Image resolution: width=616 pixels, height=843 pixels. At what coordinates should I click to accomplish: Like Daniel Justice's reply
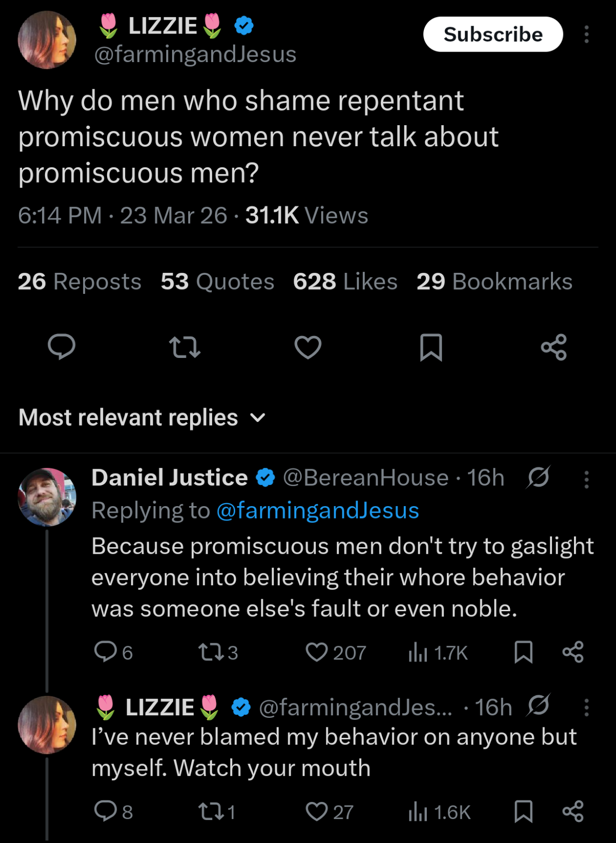[317, 652]
